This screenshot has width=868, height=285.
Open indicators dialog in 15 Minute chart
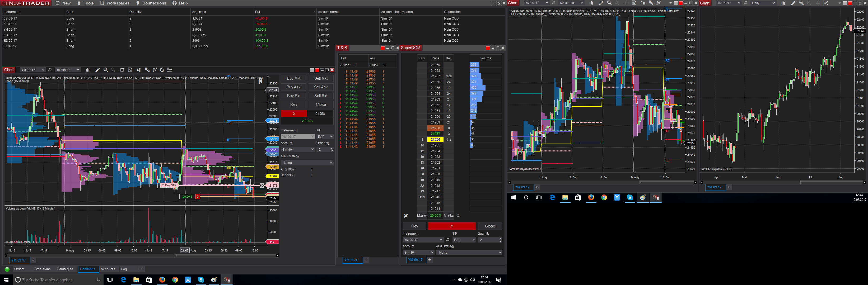pos(147,70)
